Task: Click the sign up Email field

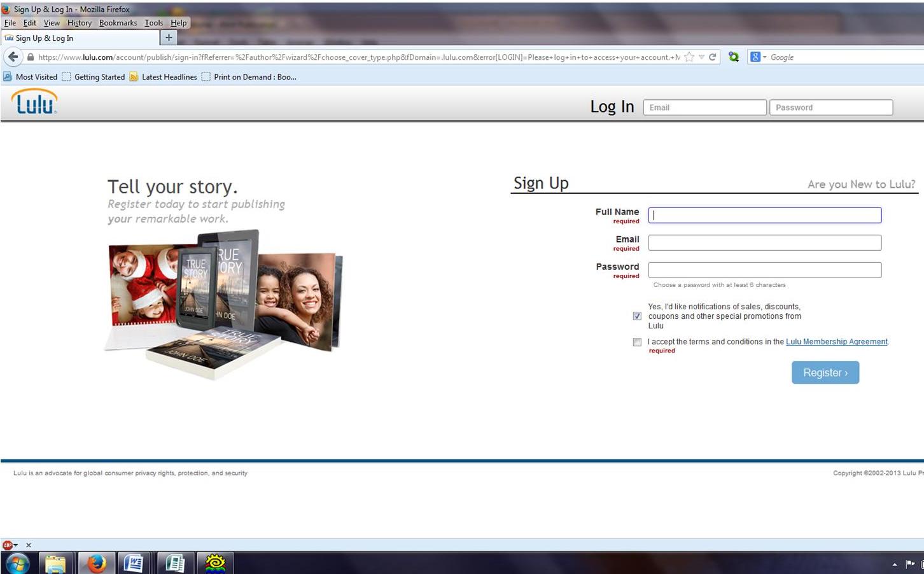Action: (x=765, y=242)
